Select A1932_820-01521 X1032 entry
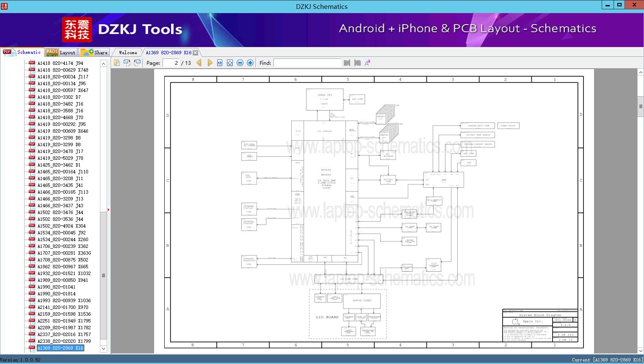The height and width of the screenshot is (364, 644). click(64, 273)
